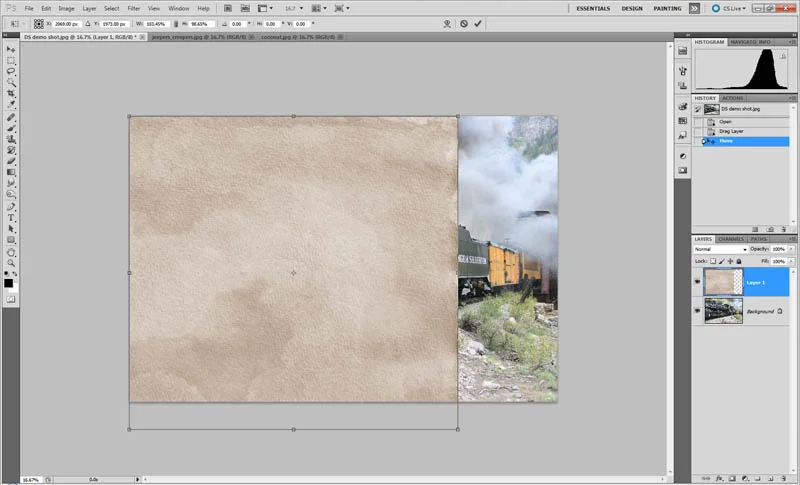Image resolution: width=800 pixels, height=485 pixels.
Task: Select the Horizontal Type tool
Action: pyautogui.click(x=11, y=218)
